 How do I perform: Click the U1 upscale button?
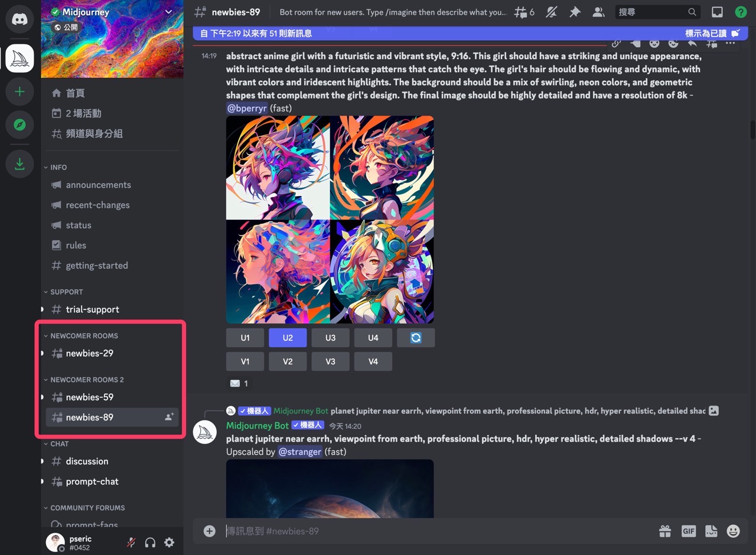click(245, 338)
